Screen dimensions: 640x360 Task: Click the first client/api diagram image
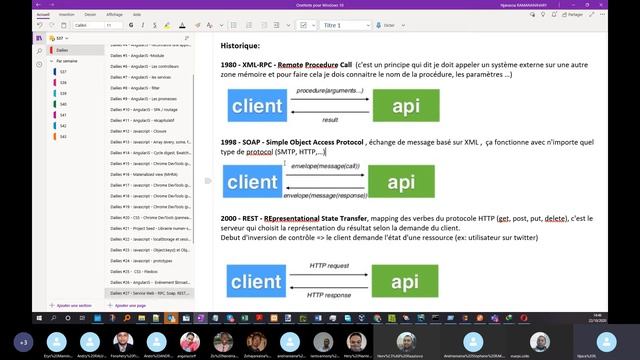point(333,105)
